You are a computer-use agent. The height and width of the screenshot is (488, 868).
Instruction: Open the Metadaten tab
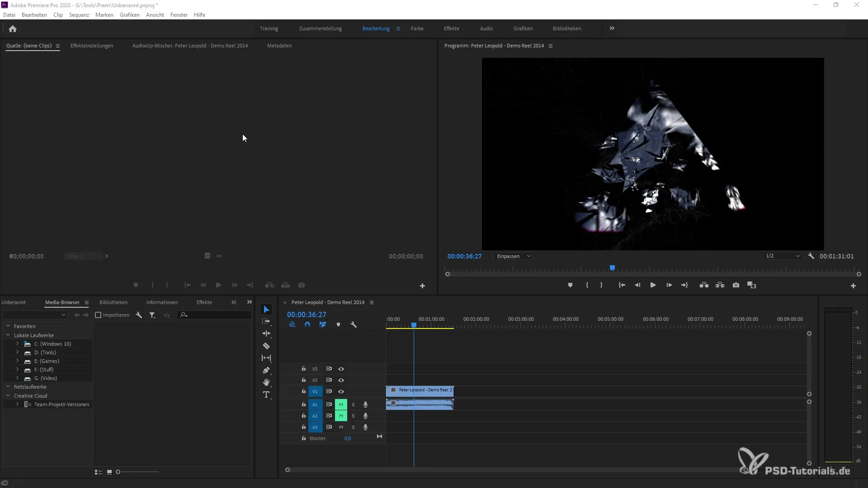click(x=279, y=46)
